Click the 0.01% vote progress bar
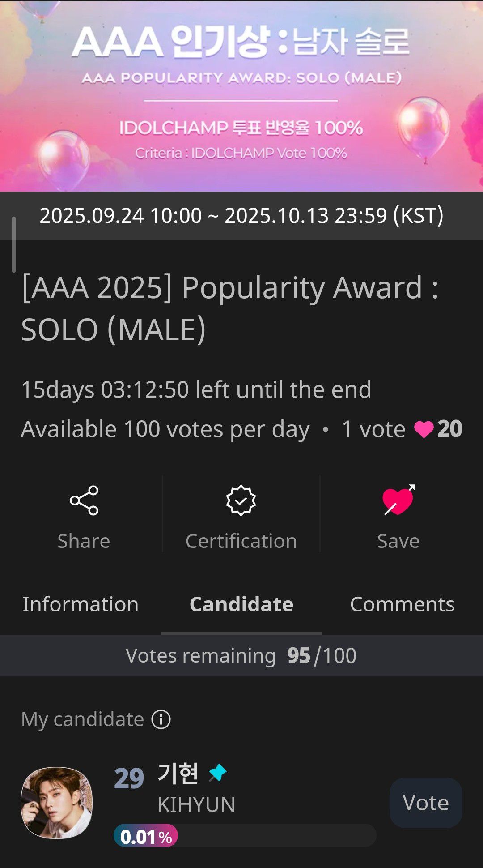 click(x=245, y=835)
